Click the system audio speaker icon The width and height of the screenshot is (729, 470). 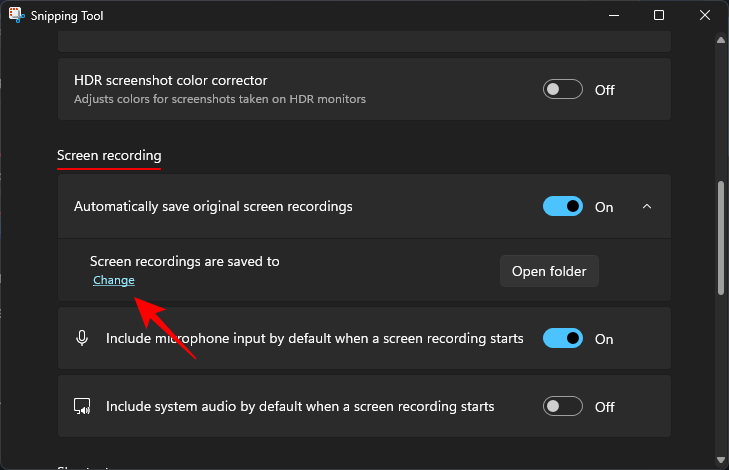tap(82, 407)
